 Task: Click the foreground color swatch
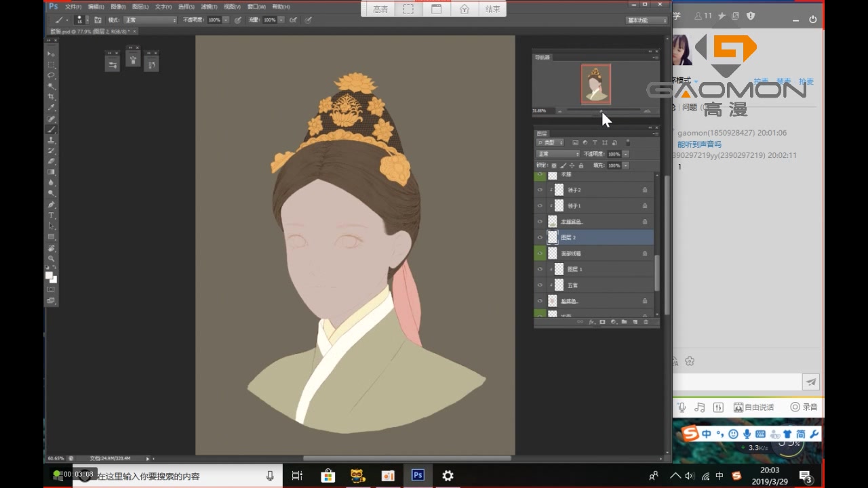(50, 275)
